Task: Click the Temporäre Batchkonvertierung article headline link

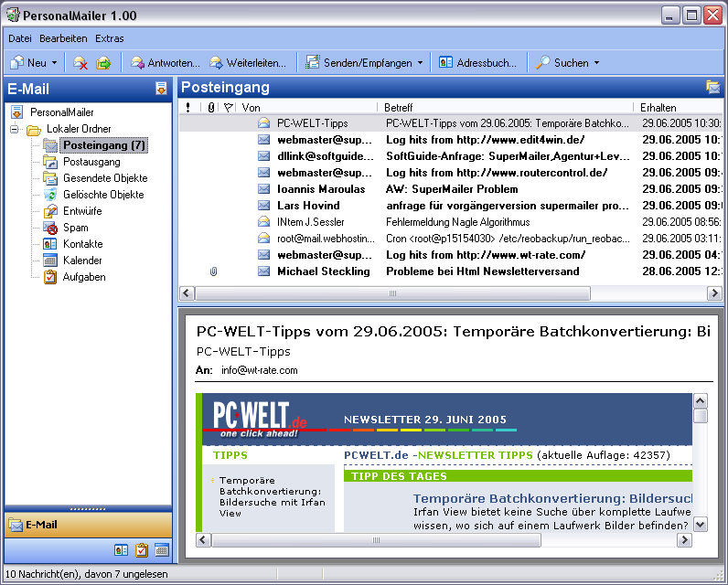Action: pos(552,498)
